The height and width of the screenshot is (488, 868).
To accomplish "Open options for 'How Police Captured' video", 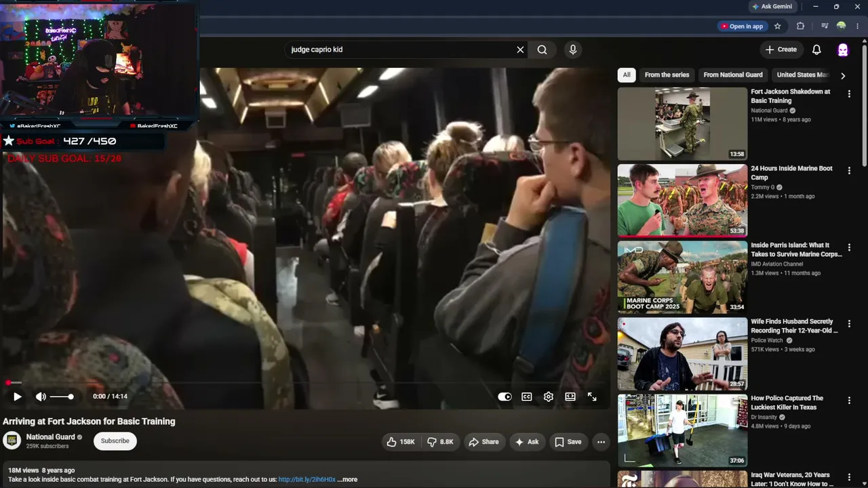I will [849, 401].
